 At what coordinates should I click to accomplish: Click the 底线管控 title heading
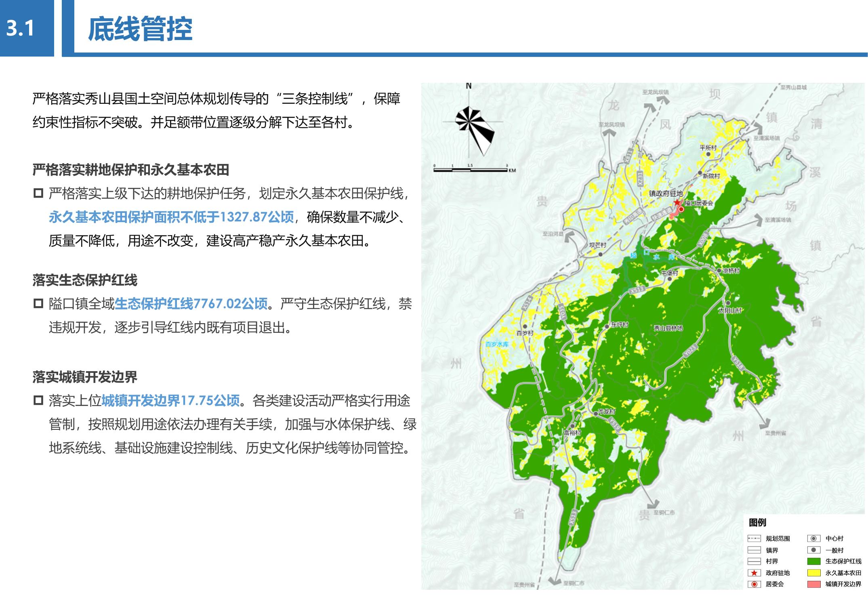140,29
